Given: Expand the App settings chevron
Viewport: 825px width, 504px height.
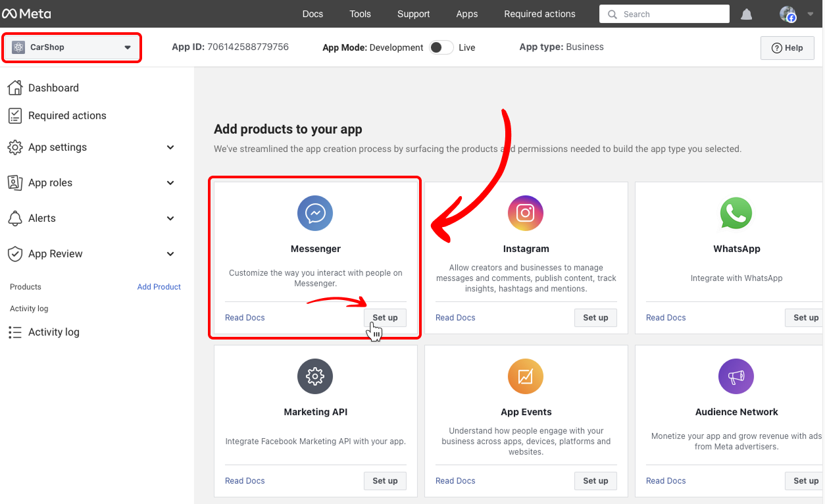Looking at the screenshot, I should [170, 147].
